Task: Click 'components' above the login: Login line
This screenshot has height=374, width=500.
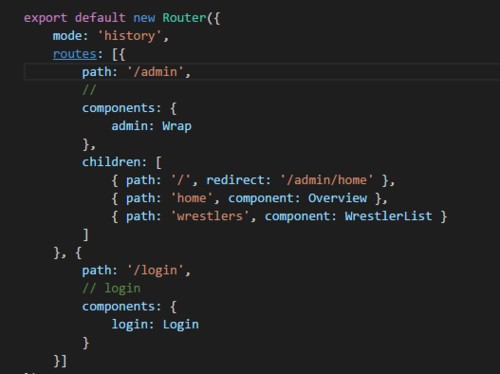Action: pos(119,306)
